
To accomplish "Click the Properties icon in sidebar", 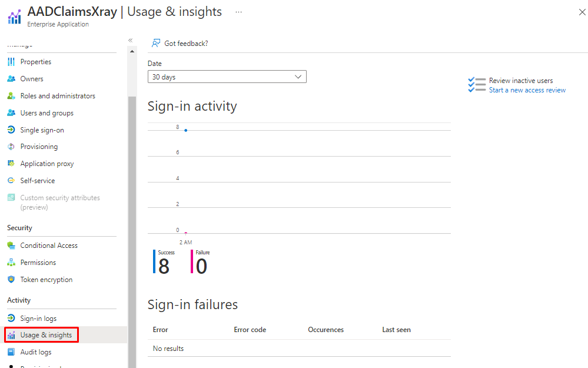I will 11,62.
